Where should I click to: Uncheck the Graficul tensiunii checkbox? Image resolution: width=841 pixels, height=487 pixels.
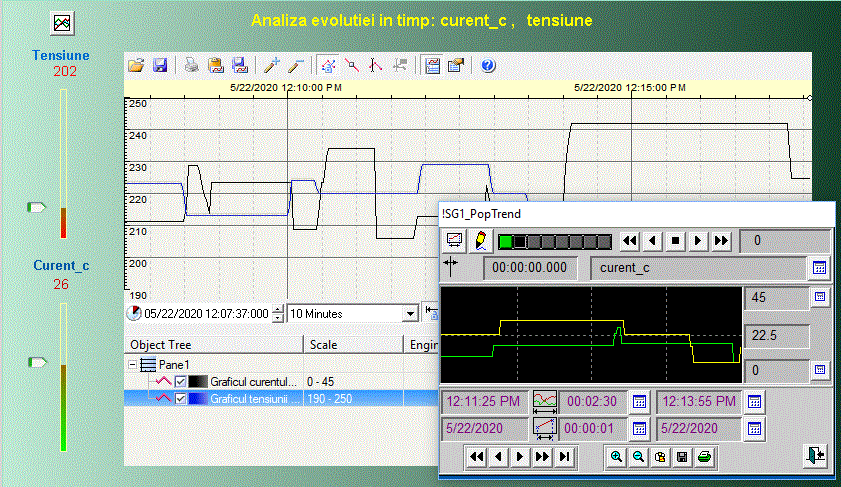[x=181, y=399]
